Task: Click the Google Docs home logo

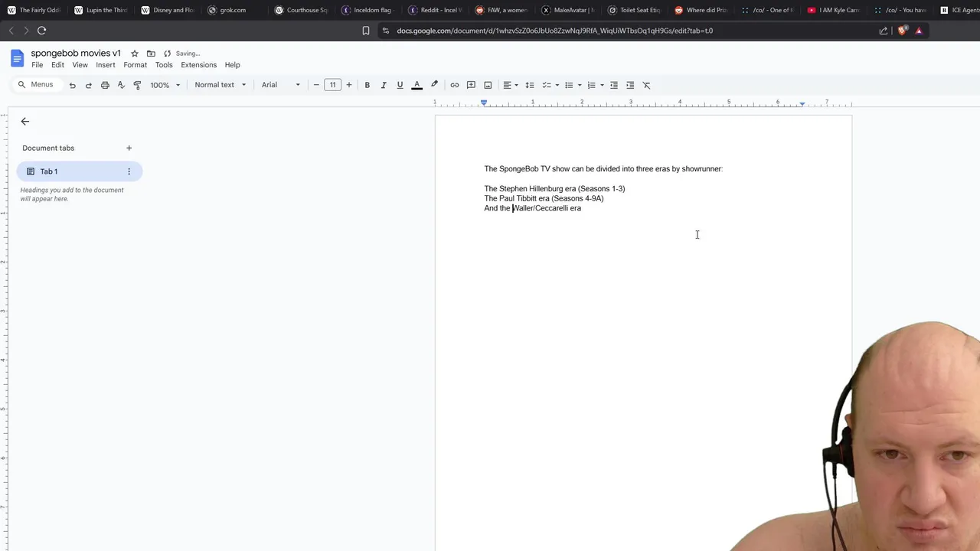Action: (17, 58)
